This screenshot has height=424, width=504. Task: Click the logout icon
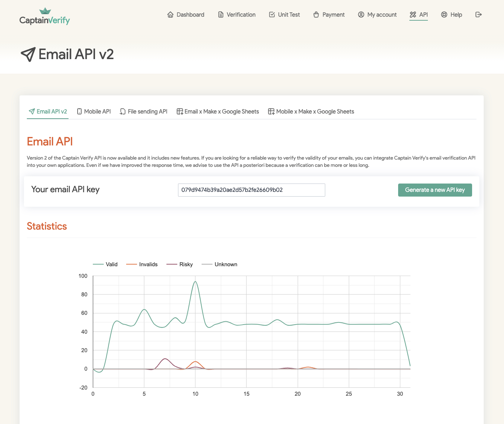(479, 15)
